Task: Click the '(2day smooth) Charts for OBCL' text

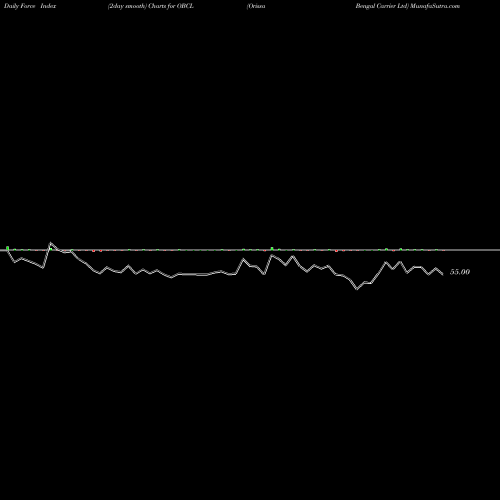Action: [x=151, y=6]
